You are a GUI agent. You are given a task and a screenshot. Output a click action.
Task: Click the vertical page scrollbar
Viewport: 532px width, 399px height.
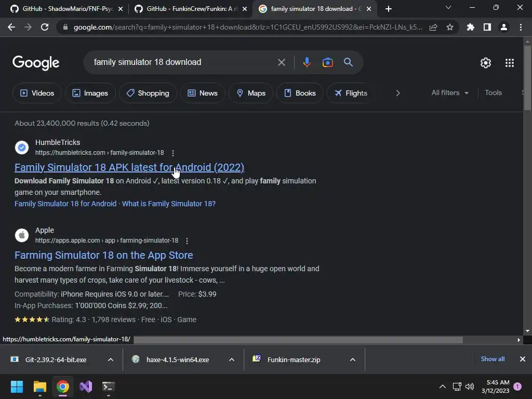pos(527,78)
